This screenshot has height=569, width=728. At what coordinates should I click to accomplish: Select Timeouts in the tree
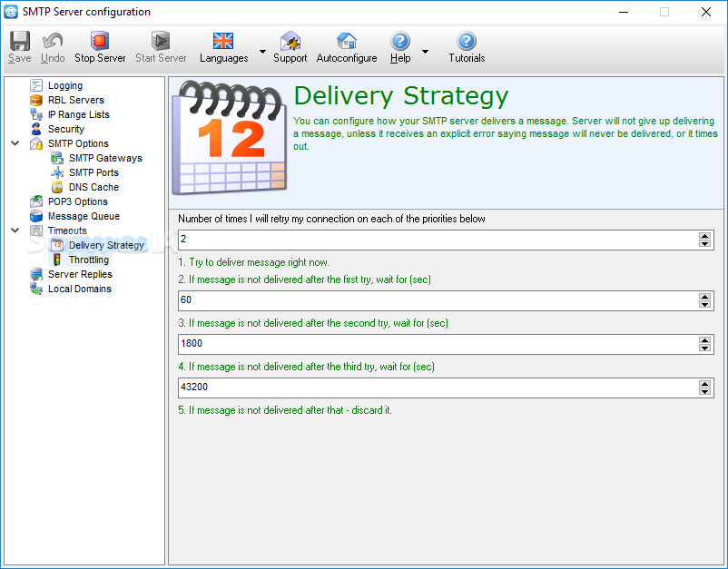(67, 231)
